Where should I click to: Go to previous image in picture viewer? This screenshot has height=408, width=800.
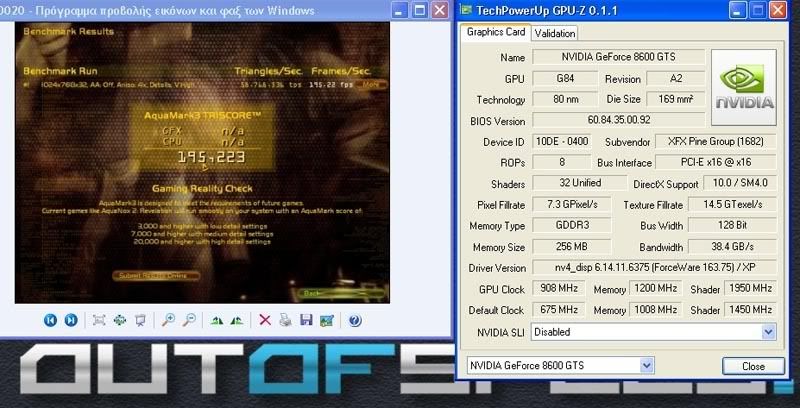[x=50, y=320]
